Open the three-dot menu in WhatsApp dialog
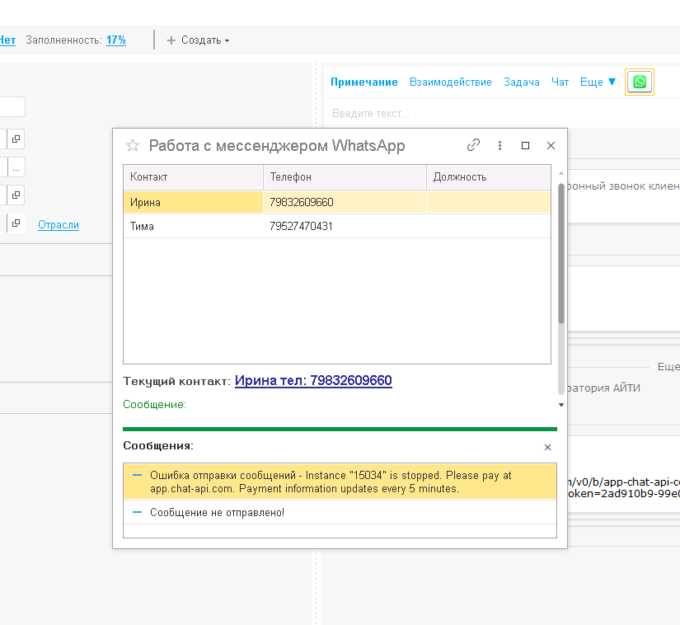The height and width of the screenshot is (625, 680). point(500,145)
